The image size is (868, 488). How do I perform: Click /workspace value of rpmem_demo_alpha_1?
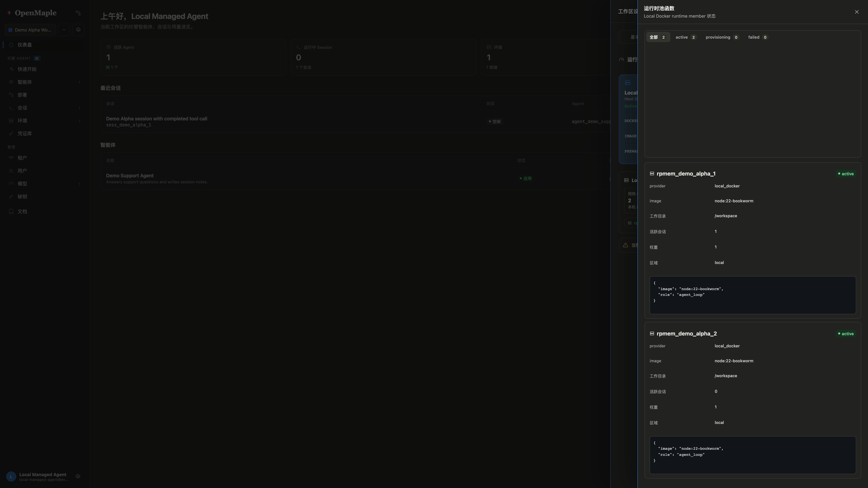[x=726, y=216]
